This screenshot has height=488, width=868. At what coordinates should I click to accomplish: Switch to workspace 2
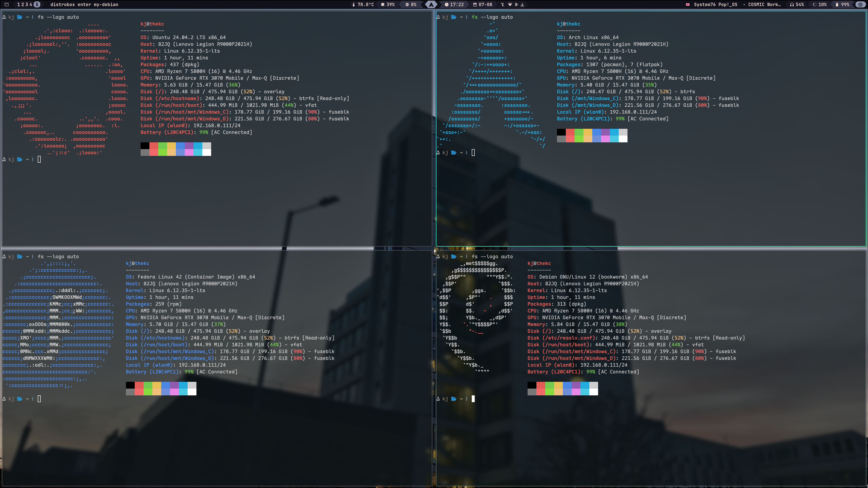(x=23, y=4)
